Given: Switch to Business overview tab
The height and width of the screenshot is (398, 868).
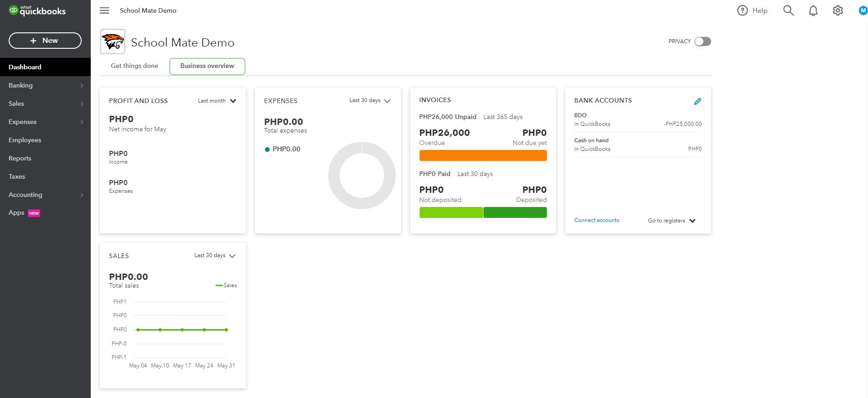Looking at the screenshot, I should (207, 66).
